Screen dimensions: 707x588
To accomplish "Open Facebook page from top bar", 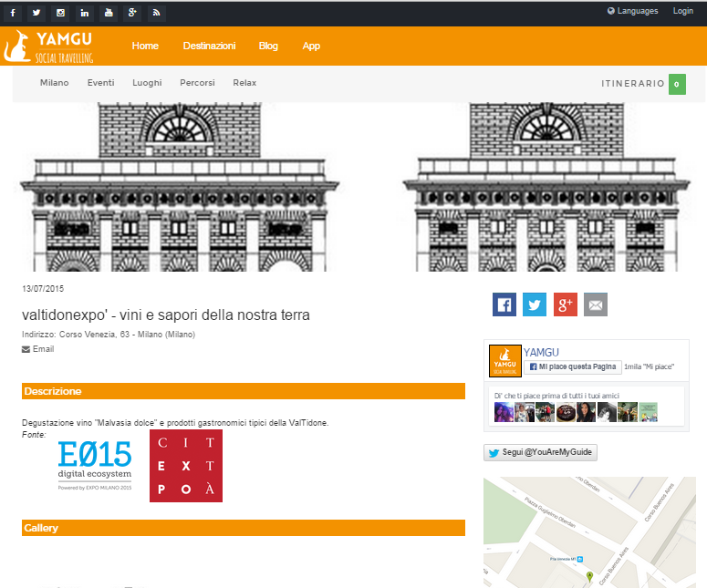I will click(13, 13).
